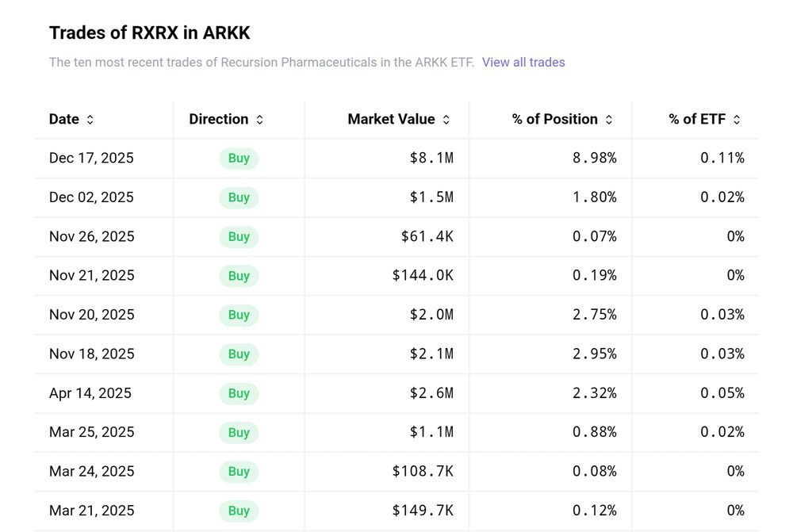793x532 pixels.
Task: Open sorting options for % of ETF
Action: (736, 119)
